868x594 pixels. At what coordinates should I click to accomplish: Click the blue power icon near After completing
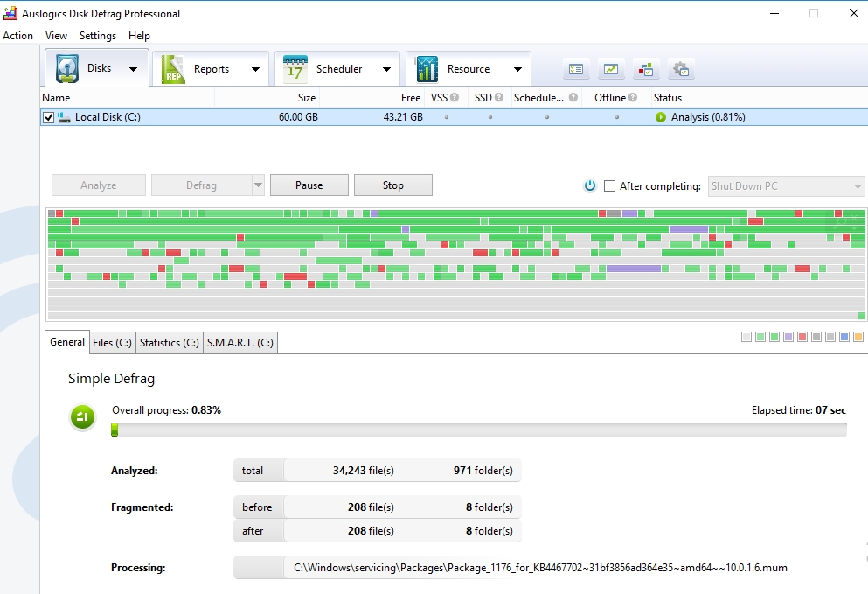tap(590, 185)
